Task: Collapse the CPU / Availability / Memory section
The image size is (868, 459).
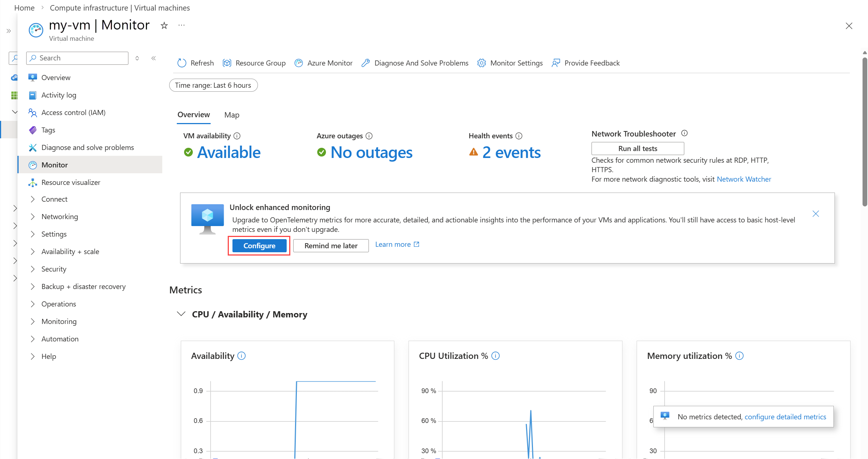Action: 181,314
